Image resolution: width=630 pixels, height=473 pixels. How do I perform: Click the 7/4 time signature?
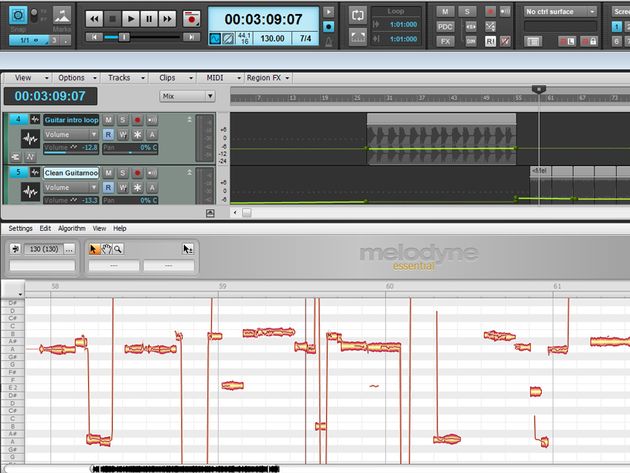tap(305, 39)
